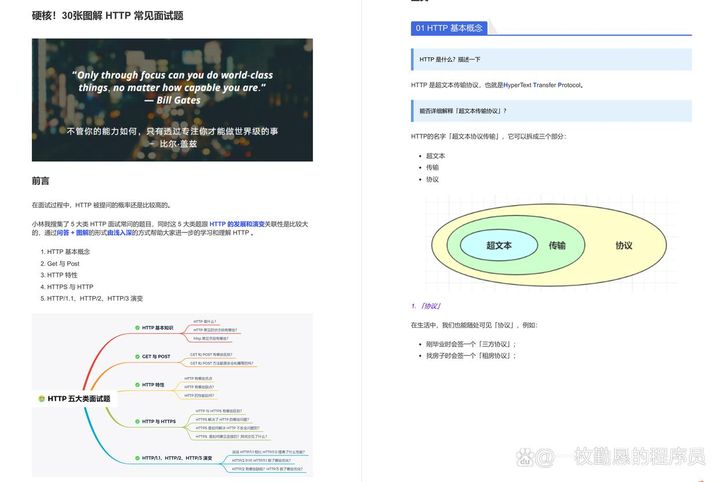Select list item '5. HTTP/1.1、HTTP/2、HTTP/3 演变'
This screenshot has width=720, height=482.
click(x=91, y=298)
